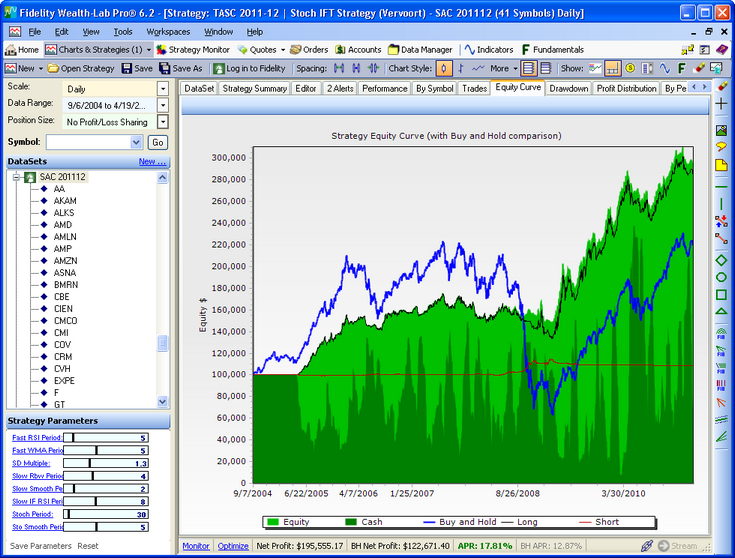The image size is (735, 558).
Task: Select the crosshair drawing tool
Action: click(x=722, y=104)
